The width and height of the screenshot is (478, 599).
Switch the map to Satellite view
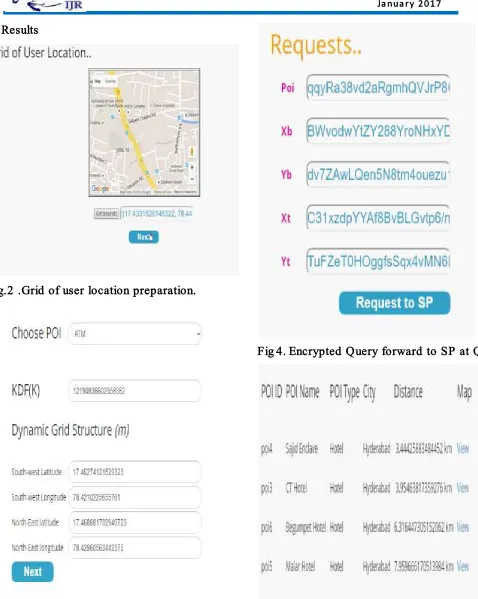110,81
